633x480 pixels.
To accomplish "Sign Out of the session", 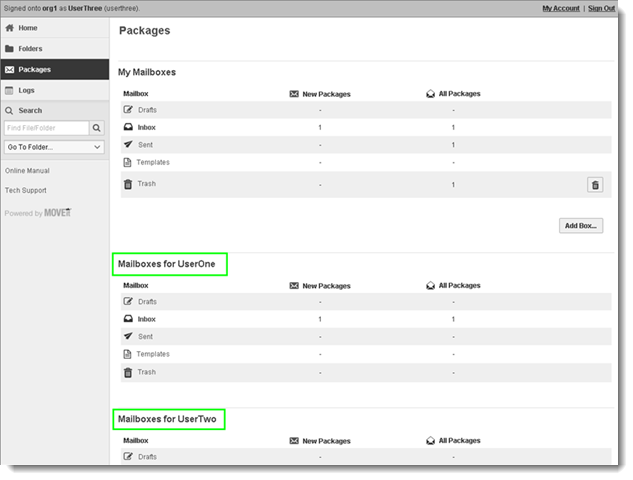I will click(601, 8).
